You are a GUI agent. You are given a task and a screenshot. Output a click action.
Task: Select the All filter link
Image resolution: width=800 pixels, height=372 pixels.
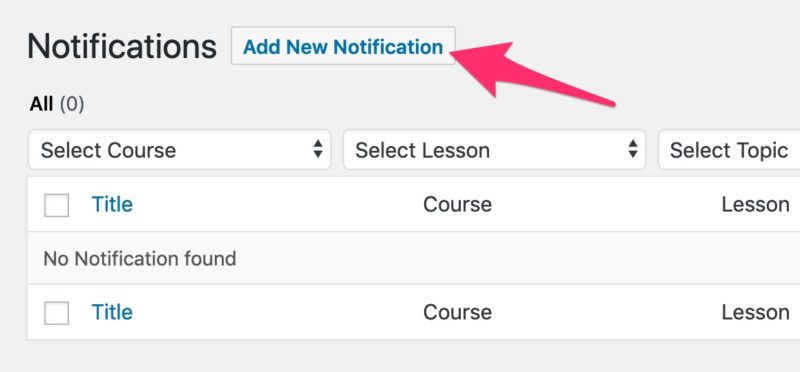(x=41, y=104)
